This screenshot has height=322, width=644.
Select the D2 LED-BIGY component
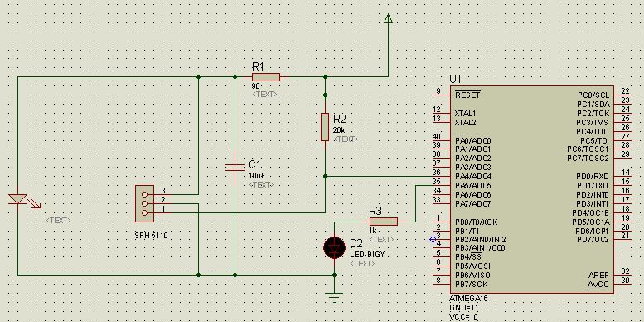pos(334,247)
